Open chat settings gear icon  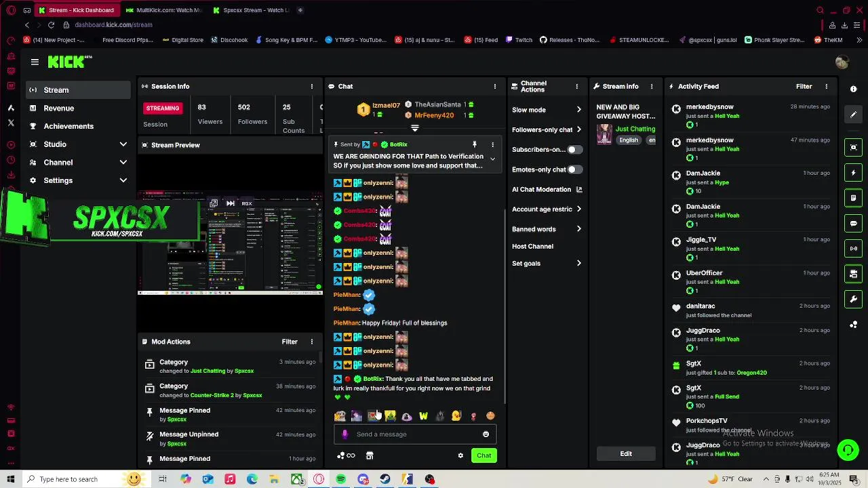[460, 455]
